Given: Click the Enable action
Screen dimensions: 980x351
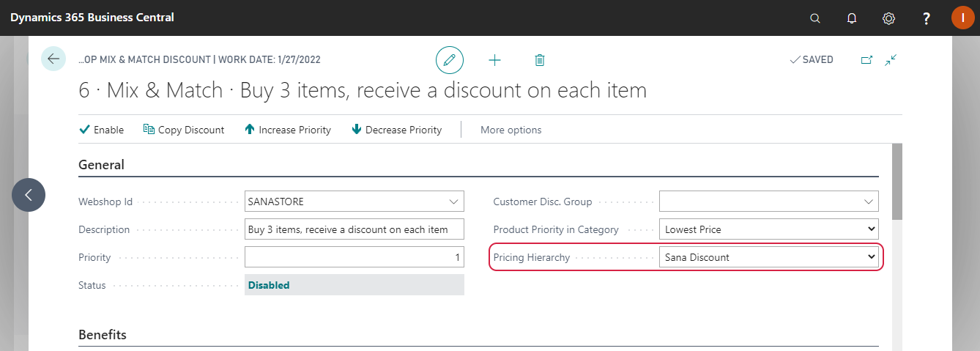Looking at the screenshot, I should pyautogui.click(x=101, y=130).
